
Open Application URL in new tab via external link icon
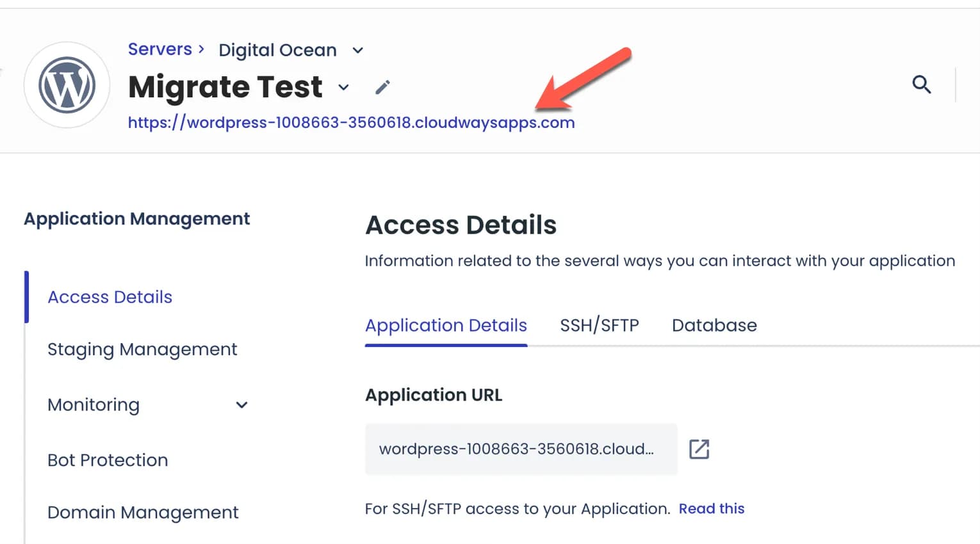(699, 449)
